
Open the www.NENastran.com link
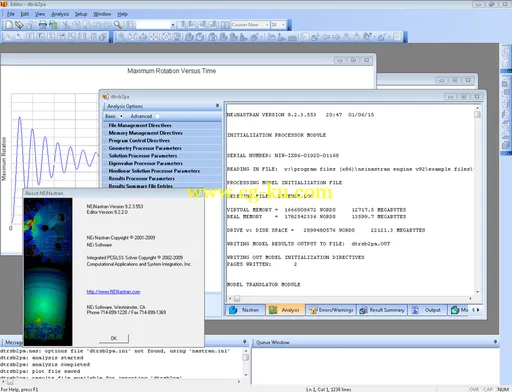coord(113,292)
